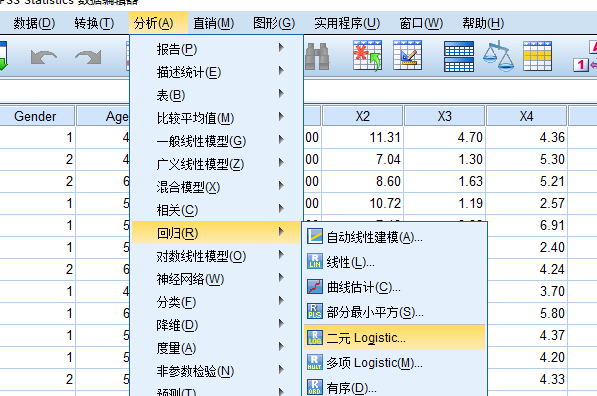
Task: Click the MULT multinomial logistic icon
Action: pos(315,362)
